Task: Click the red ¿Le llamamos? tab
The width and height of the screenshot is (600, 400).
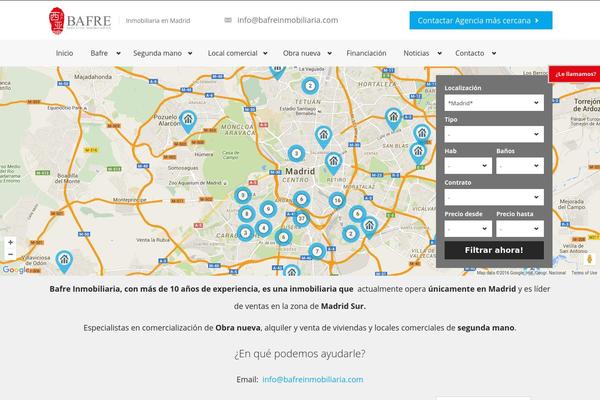Action: click(x=575, y=74)
